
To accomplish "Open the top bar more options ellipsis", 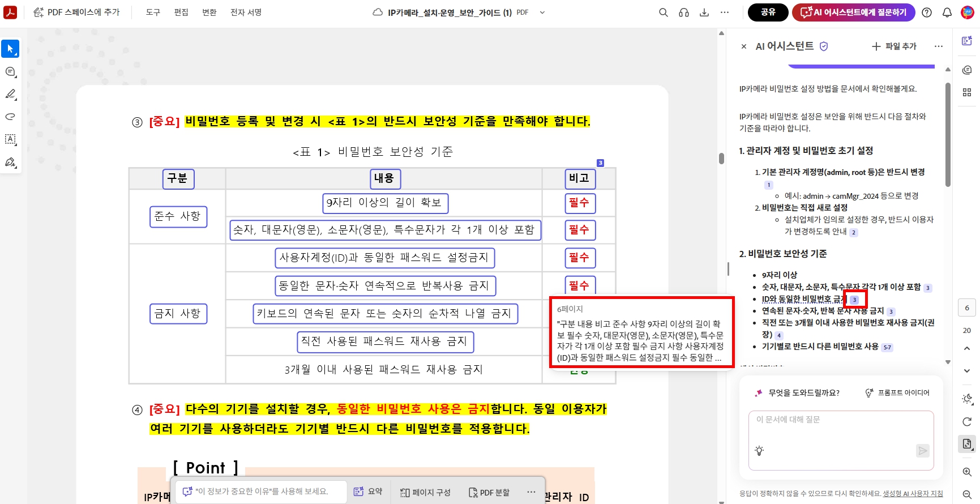I will point(725,12).
